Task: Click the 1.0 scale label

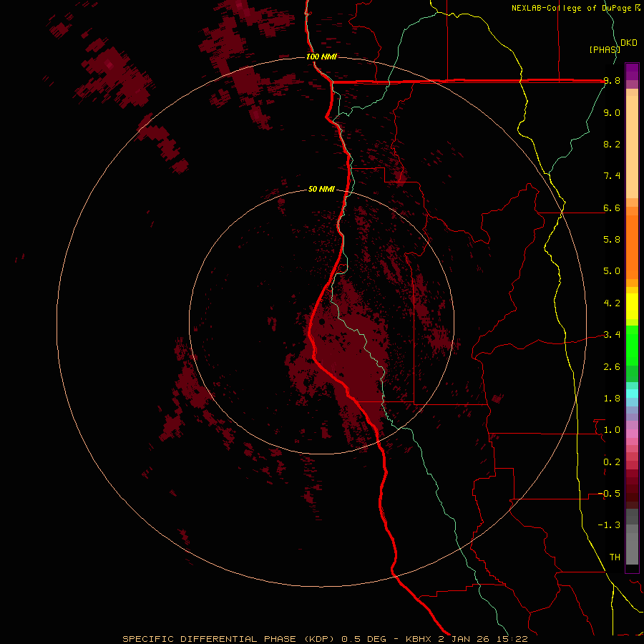Action: click(x=612, y=430)
